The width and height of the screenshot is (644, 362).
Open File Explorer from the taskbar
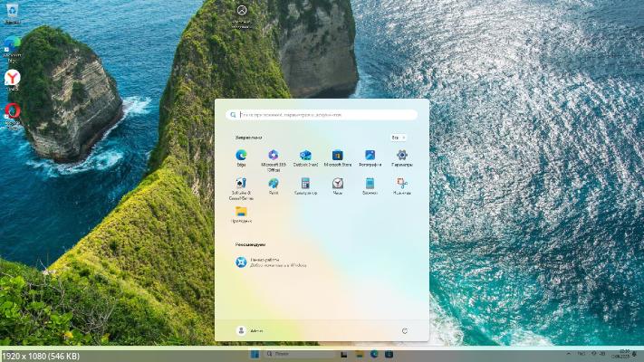point(359,354)
